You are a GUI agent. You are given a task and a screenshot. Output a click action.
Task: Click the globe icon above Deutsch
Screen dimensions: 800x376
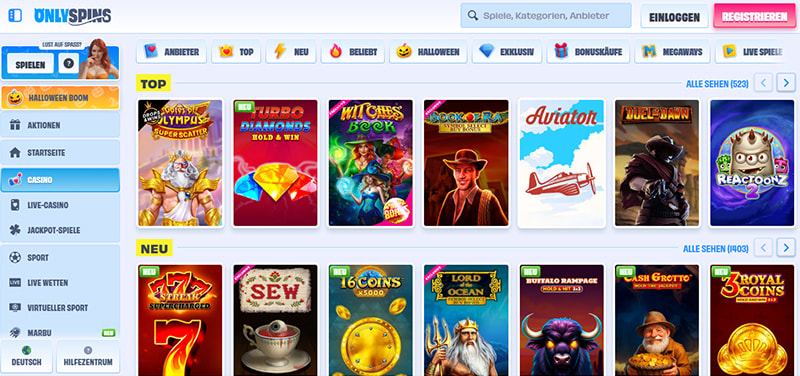click(27, 350)
